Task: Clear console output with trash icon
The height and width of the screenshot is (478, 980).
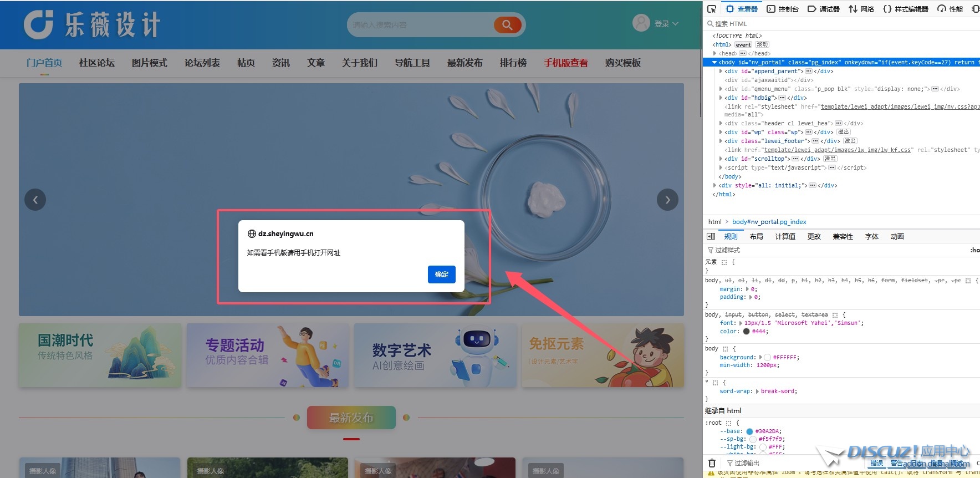Action: pos(712,463)
